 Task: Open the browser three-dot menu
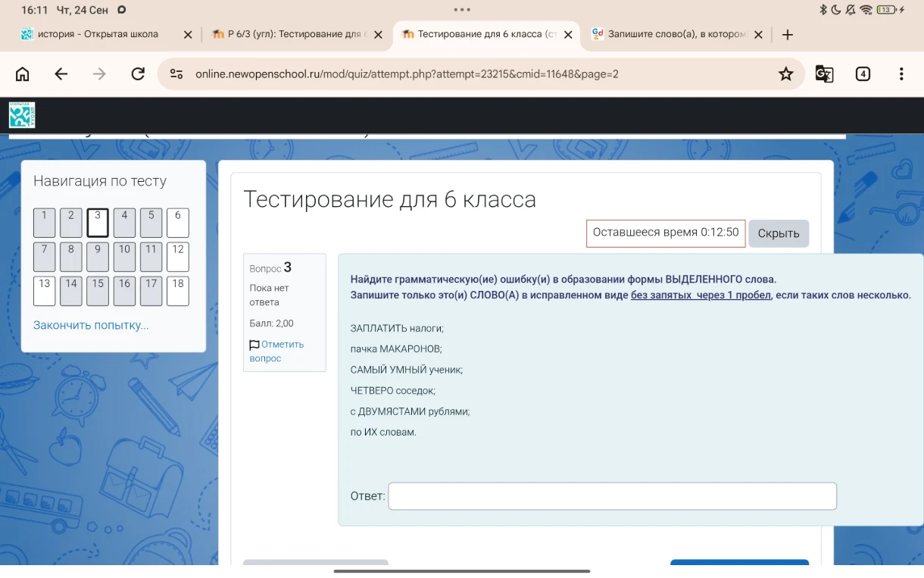coord(901,73)
